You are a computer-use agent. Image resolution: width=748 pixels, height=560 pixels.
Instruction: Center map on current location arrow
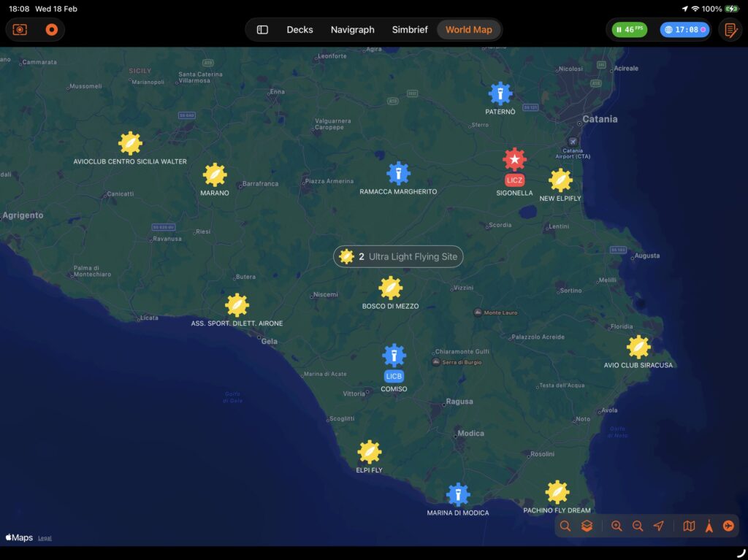pyautogui.click(x=659, y=526)
